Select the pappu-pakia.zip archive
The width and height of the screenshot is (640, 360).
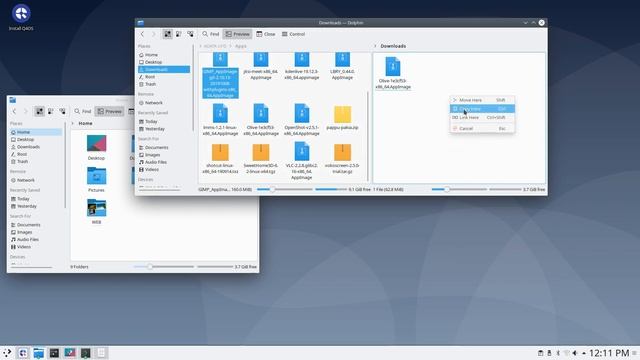pyautogui.click(x=342, y=118)
